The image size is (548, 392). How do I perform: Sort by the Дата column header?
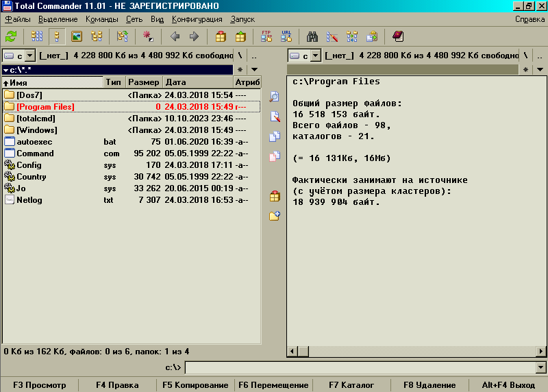(198, 82)
